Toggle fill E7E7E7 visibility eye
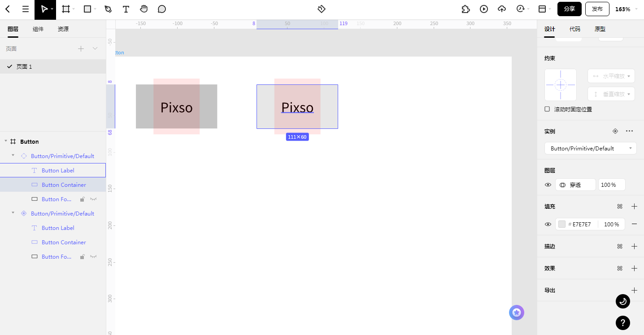This screenshot has height=335, width=644. [548, 224]
